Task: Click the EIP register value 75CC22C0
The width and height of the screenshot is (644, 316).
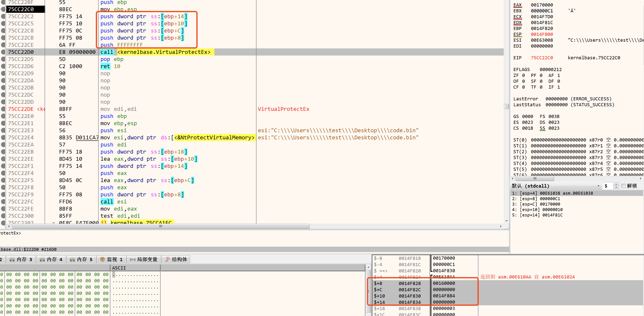Action: point(542,58)
